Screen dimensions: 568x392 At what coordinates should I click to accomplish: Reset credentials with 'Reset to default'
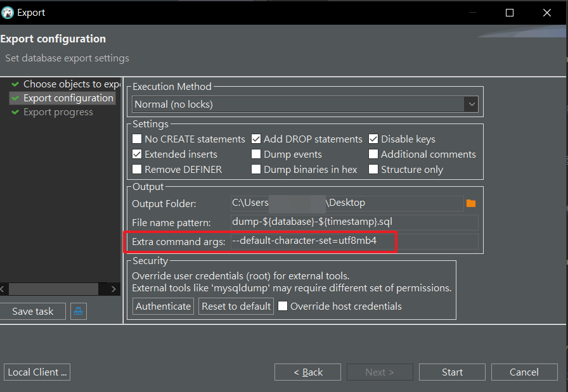click(x=236, y=306)
